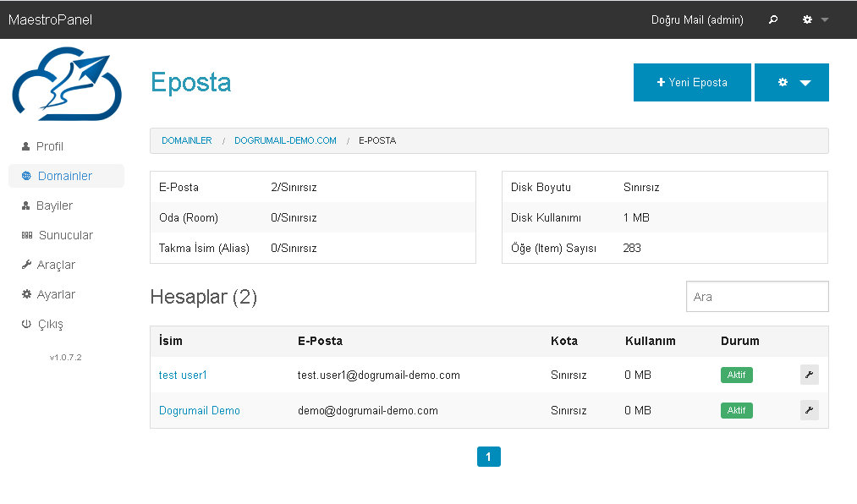The height and width of the screenshot is (504, 857).
Task: Click the Öğe (Item) Sayısı 283 value
Action: tap(632, 248)
